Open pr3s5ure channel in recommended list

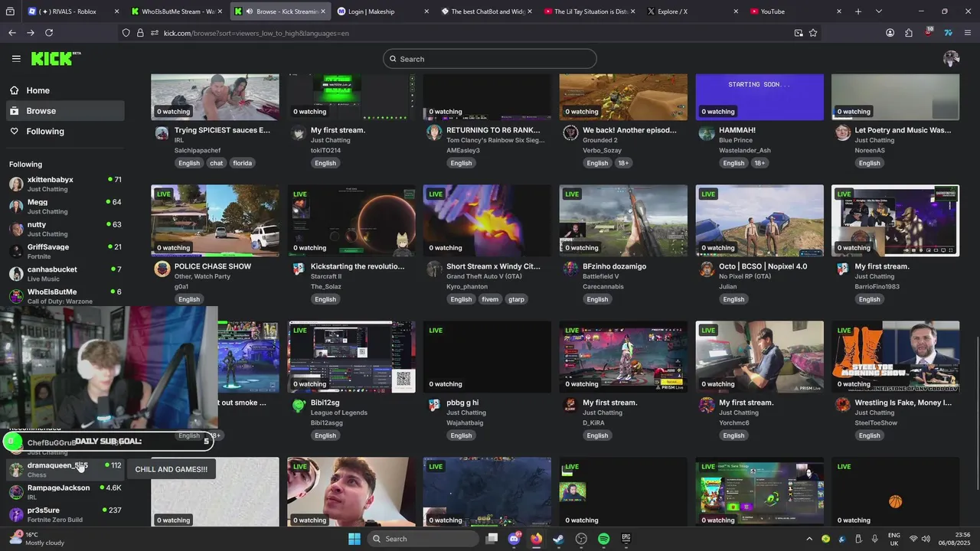[x=65, y=514]
